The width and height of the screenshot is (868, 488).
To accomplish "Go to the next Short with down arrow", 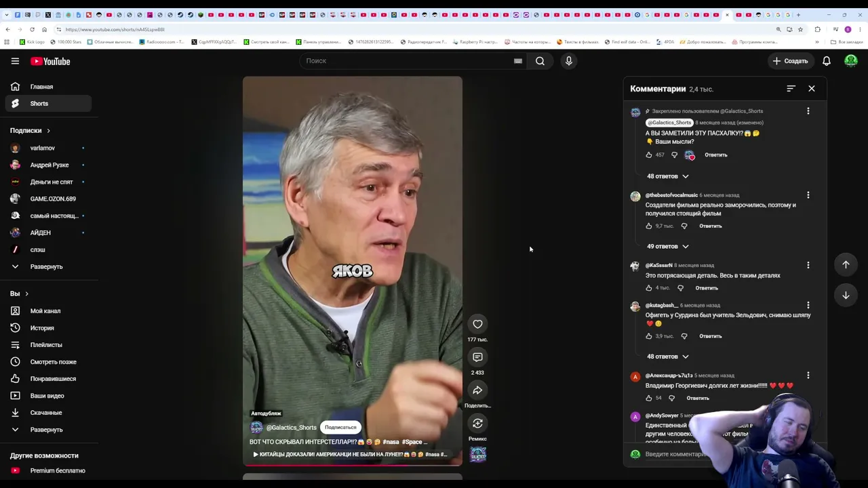I will (x=846, y=296).
